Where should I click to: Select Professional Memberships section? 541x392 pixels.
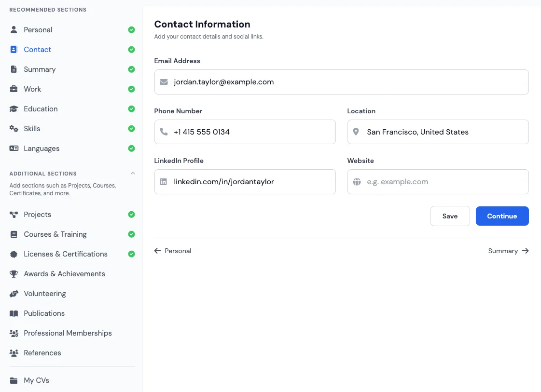tap(72, 333)
